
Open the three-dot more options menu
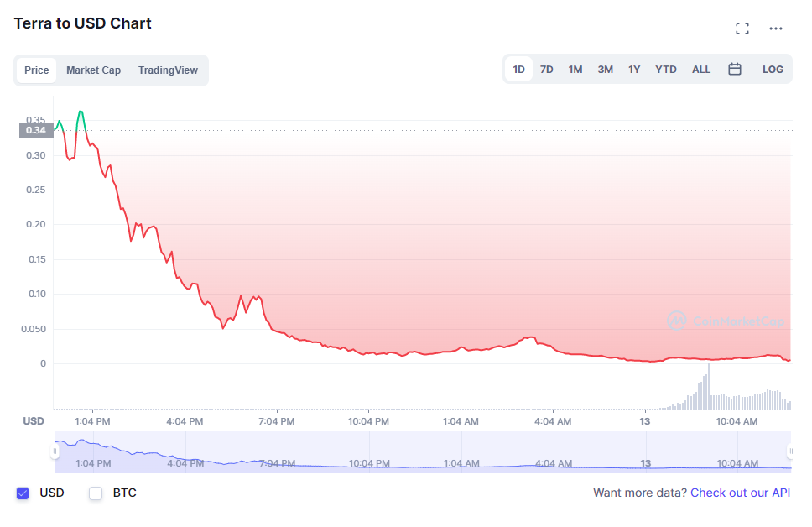776,29
